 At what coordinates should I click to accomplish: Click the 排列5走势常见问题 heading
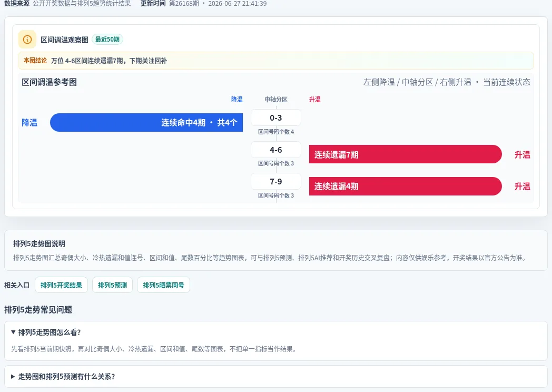point(38,310)
